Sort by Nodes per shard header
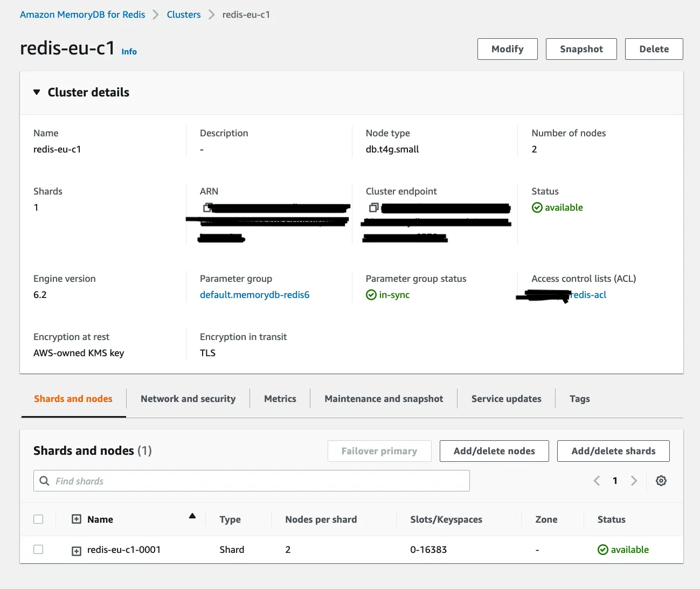 321,519
